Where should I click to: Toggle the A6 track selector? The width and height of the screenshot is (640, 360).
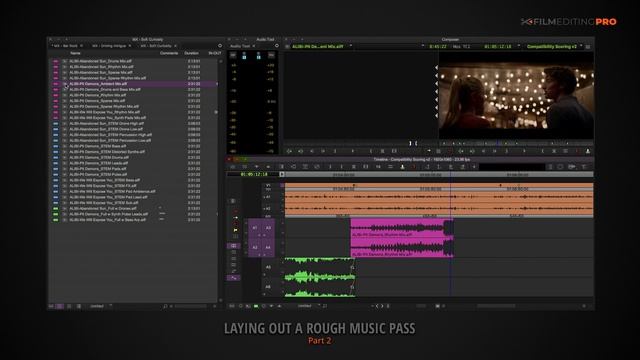[268, 287]
